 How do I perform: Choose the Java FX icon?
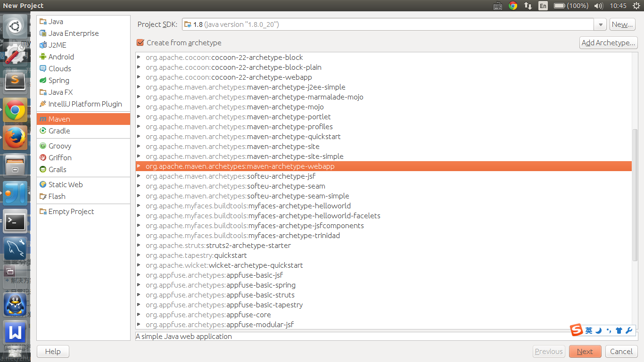(43, 92)
